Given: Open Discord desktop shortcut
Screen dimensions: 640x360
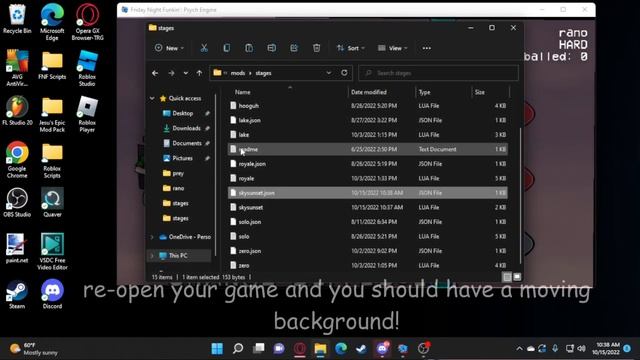Looking at the screenshot, I should pos(52,295).
